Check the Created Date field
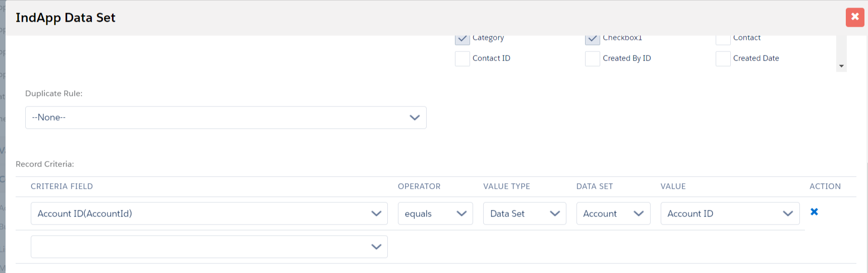The width and height of the screenshot is (868, 273). pos(723,59)
